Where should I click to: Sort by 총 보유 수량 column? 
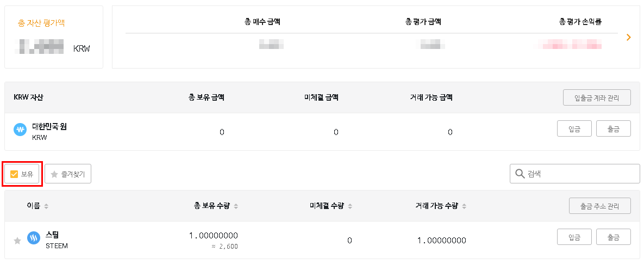coord(236,206)
